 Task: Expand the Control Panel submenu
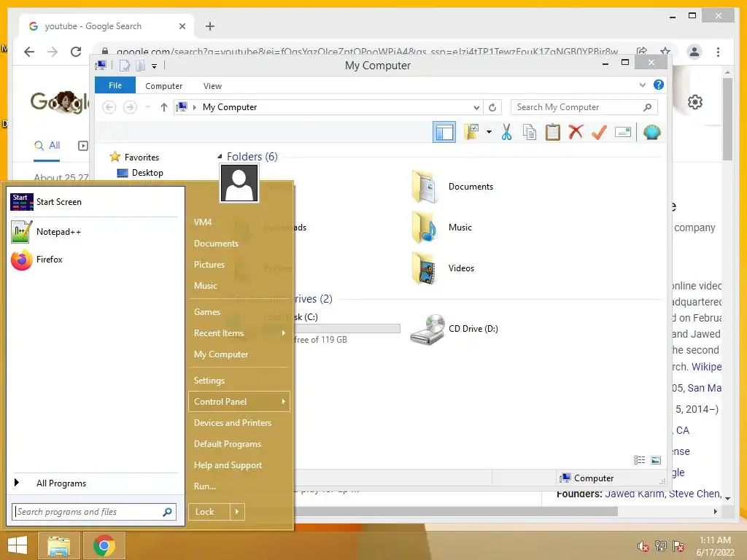point(239,402)
